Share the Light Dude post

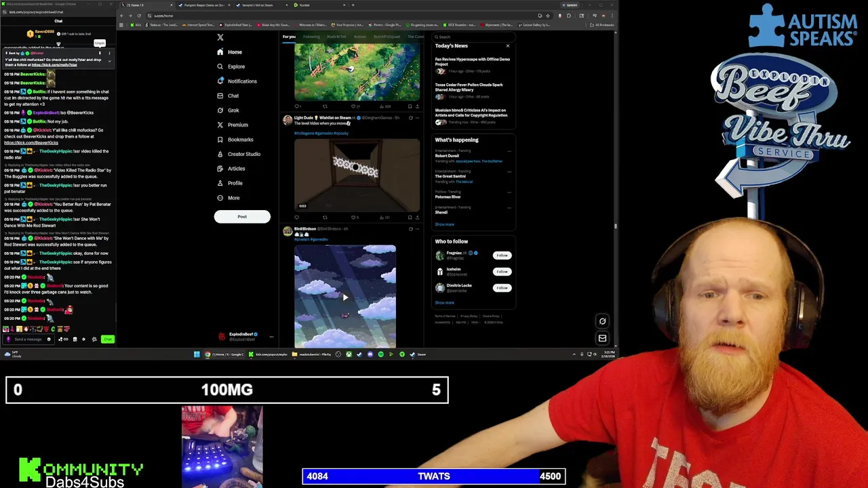(417, 218)
